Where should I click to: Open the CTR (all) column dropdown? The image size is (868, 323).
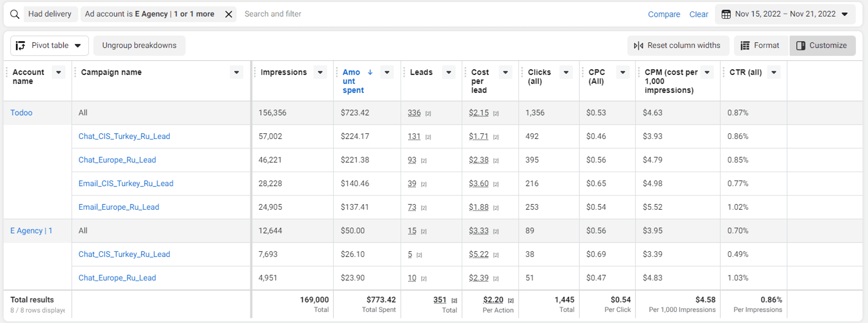(x=774, y=73)
